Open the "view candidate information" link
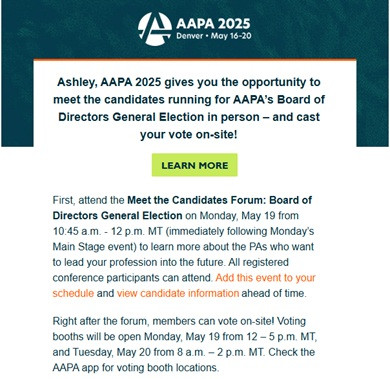Image resolution: width=390 pixels, height=379 pixels. click(178, 293)
